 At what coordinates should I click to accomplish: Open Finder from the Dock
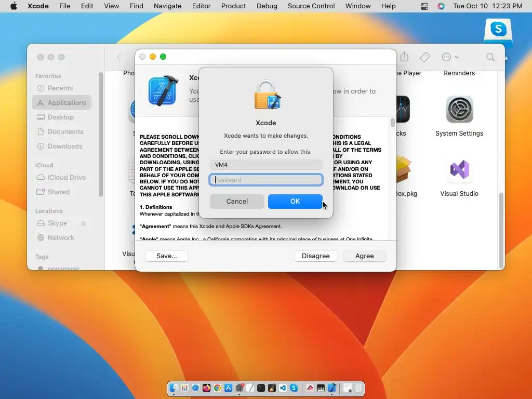pyautogui.click(x=174, y=388)
